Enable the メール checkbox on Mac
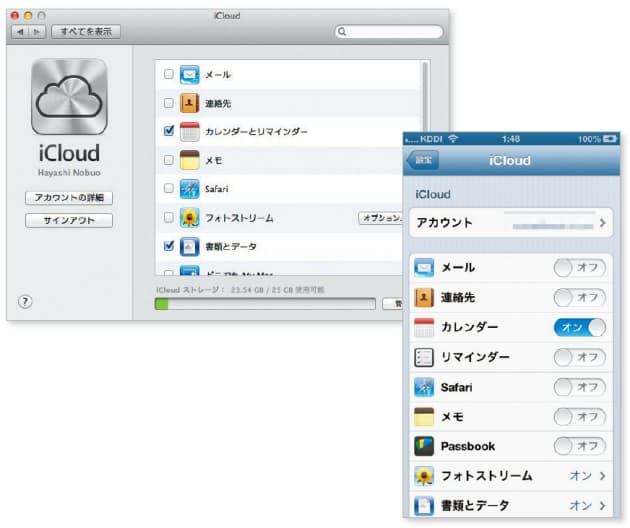The image size is (630, 528). 168,74
